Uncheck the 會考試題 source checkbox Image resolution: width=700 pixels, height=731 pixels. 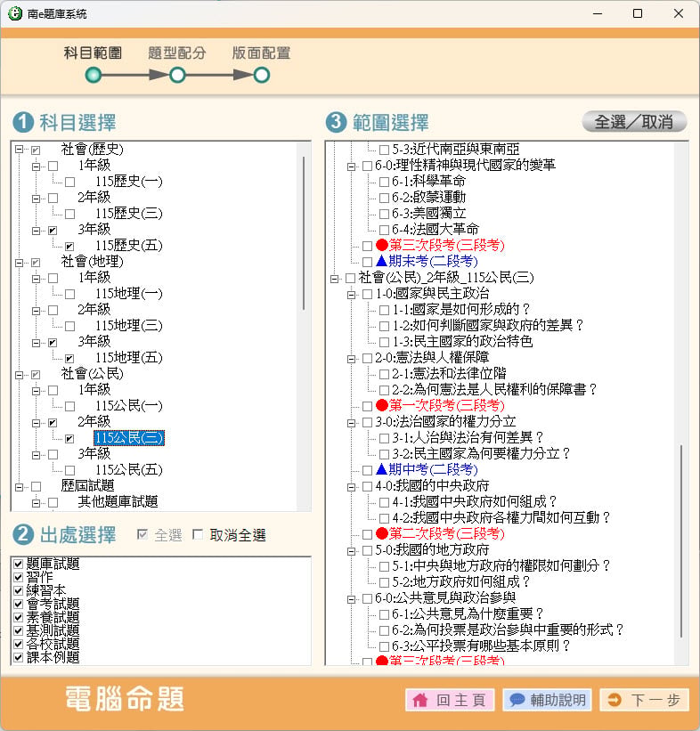(x=18, y=605)
